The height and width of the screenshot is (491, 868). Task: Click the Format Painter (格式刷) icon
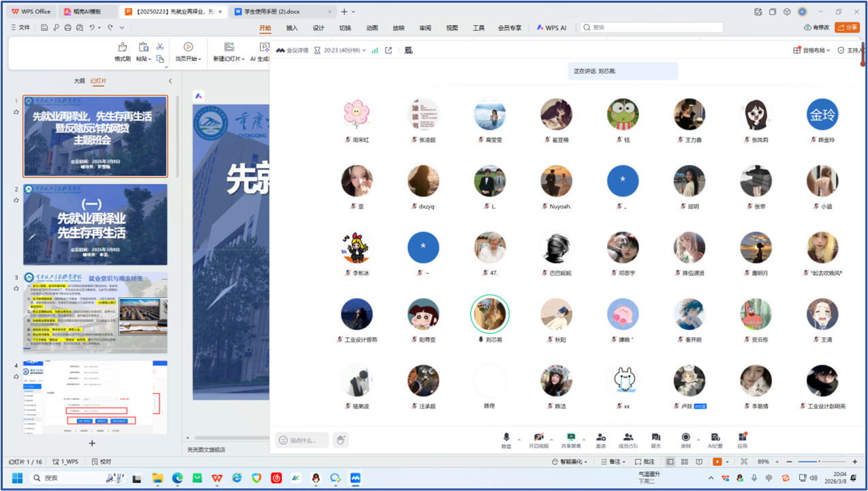tap(123, 48)
